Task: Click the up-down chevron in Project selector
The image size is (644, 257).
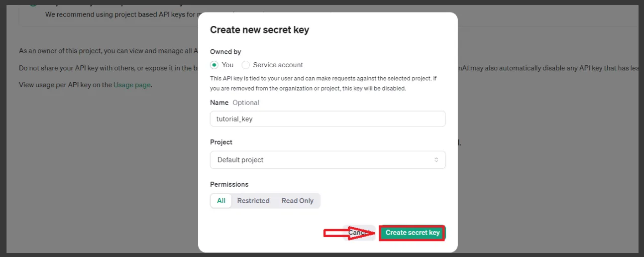Action: 436,160
